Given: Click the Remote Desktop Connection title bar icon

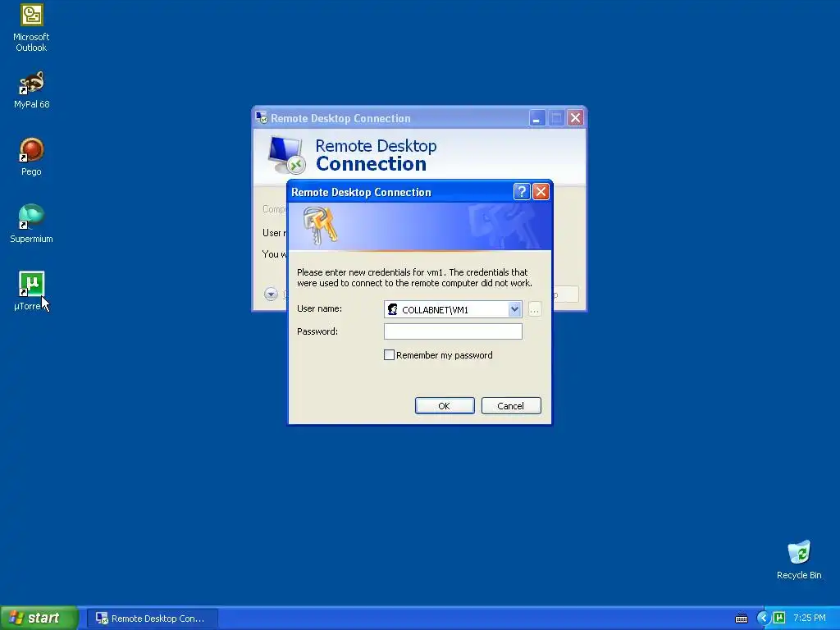Looking at the screenshot, I should coord(262,118).
